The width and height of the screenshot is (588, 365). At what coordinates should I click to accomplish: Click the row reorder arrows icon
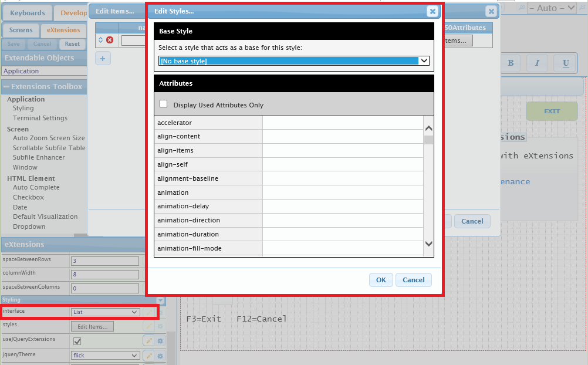[x=100, y=40]
